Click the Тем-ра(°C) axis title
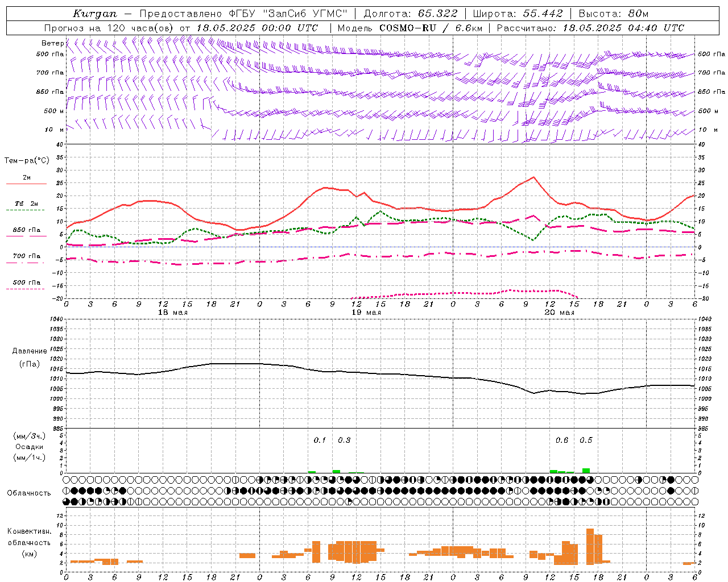This screenshot has height=582, width=728. coord(27,161)
